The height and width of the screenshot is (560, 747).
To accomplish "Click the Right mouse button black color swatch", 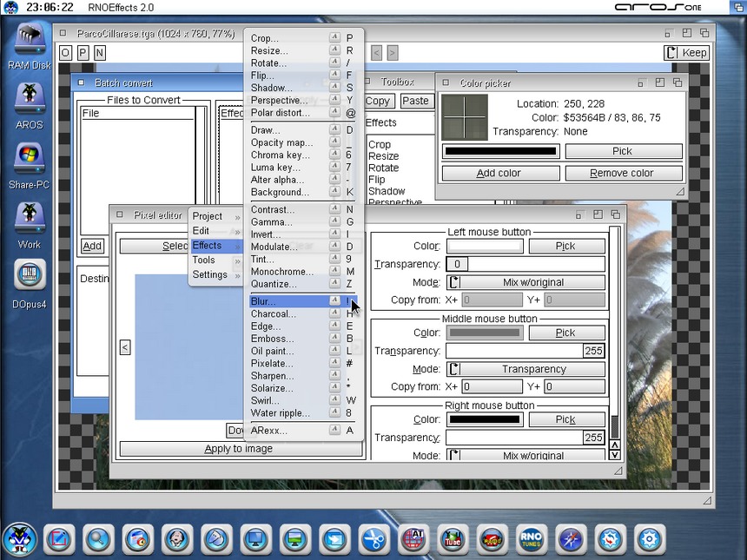I will [485, 419].
